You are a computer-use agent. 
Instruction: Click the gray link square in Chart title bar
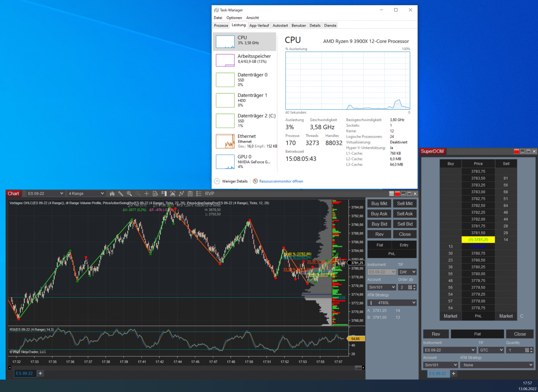(x=392, y=194)
